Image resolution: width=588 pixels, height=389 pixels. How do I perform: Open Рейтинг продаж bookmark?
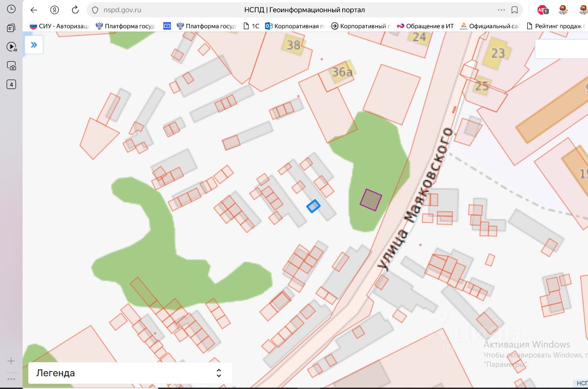coord(556,26)
